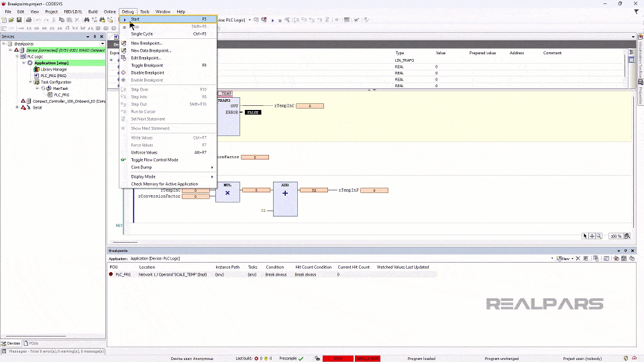This screenshot has width=644, height=362.
Task: Click the ADD function block
Action: click(x=285, y=199)
